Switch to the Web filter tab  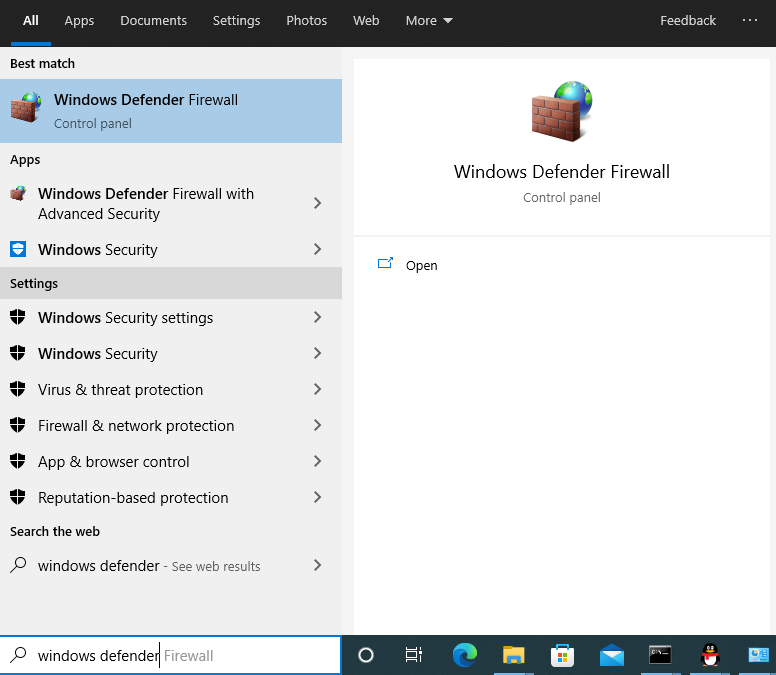366,20
